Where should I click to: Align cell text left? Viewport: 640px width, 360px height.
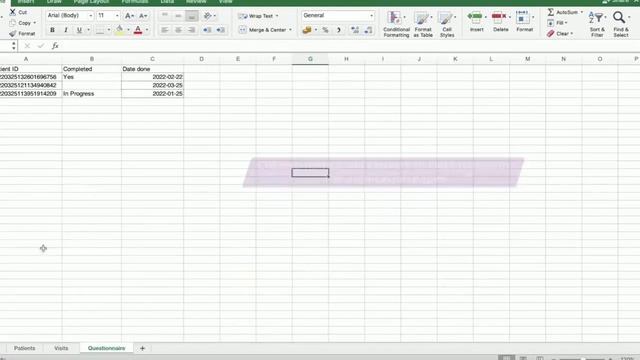coord(164,30)
